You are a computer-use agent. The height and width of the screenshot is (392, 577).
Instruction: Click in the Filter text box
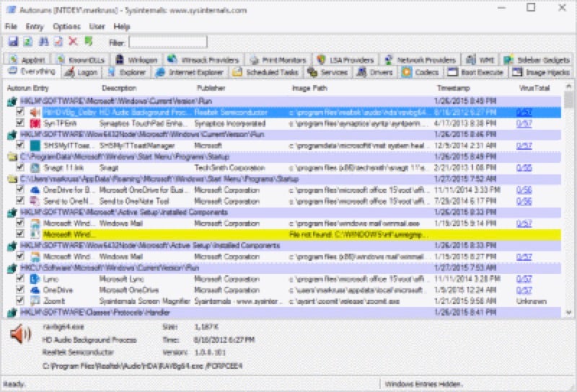click(167, 43)
